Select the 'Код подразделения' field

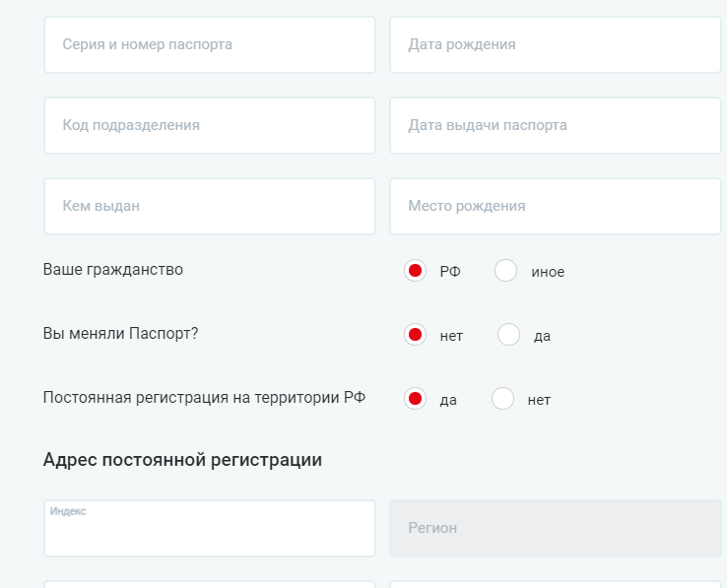[210, 126]
